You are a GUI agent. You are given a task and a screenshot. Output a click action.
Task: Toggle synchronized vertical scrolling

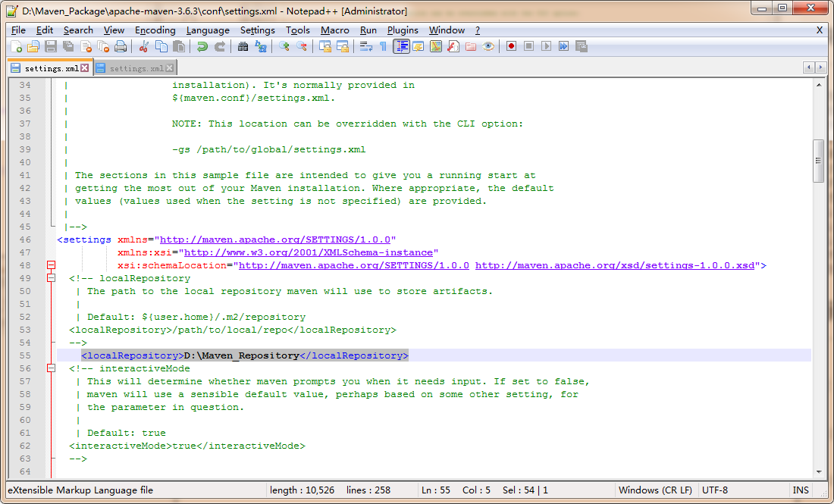(325, 47)
